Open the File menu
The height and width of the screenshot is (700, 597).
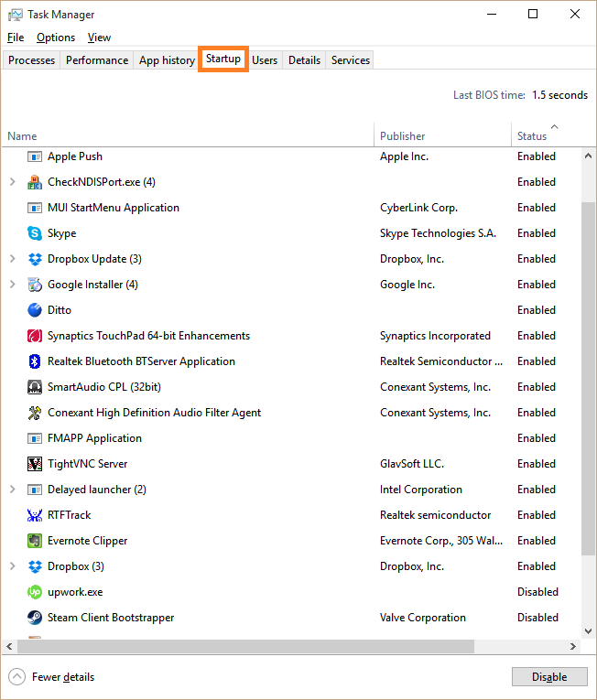[16, 38]
